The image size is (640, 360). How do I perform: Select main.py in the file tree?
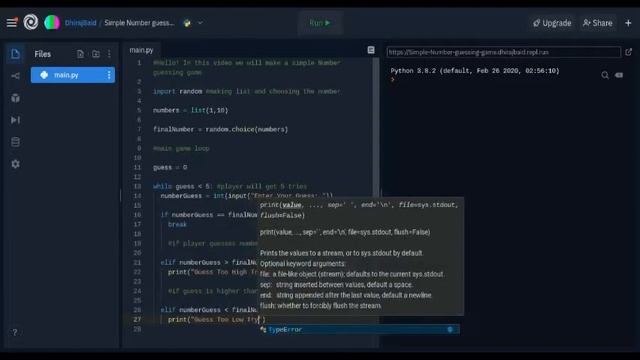click(73, 75)
